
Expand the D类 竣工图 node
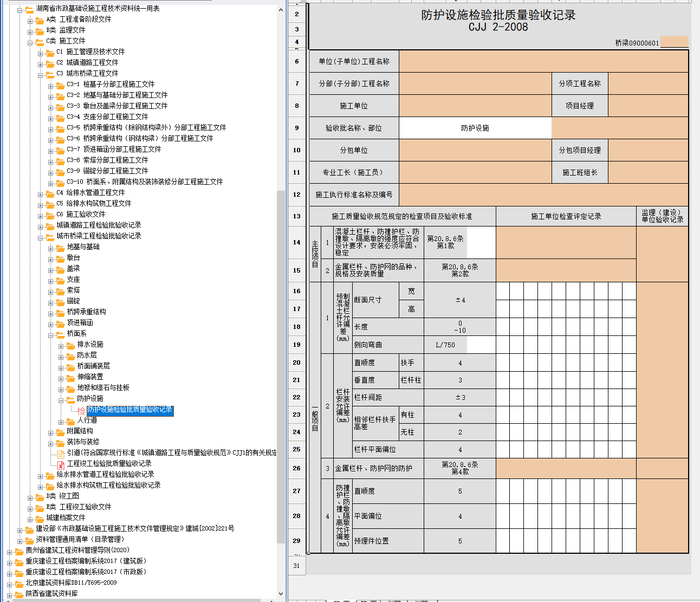(30, 497)
